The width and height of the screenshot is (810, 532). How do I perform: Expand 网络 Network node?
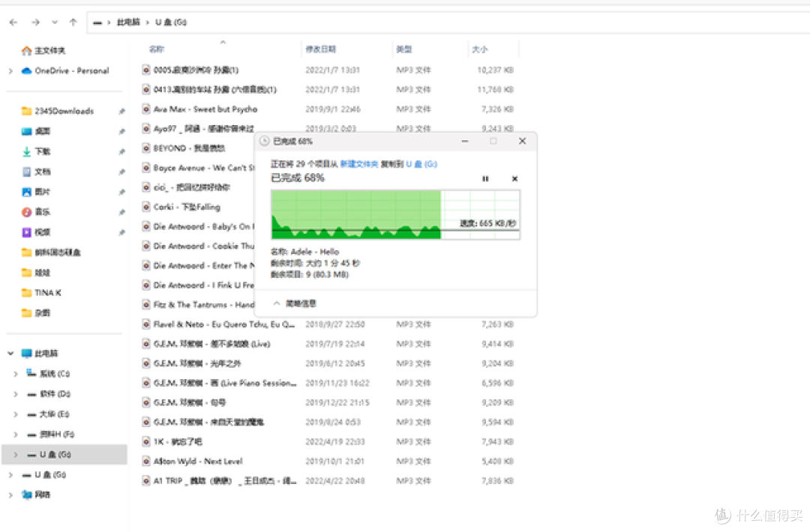pos(10,495)
